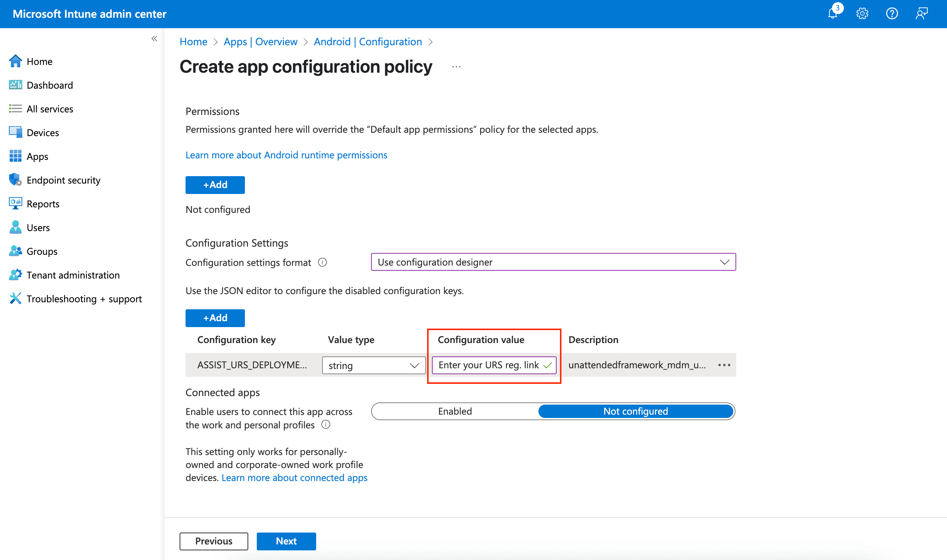Viewport: 947px width, 560px height.
Task: Click the All services list icon
Action: 15,109
